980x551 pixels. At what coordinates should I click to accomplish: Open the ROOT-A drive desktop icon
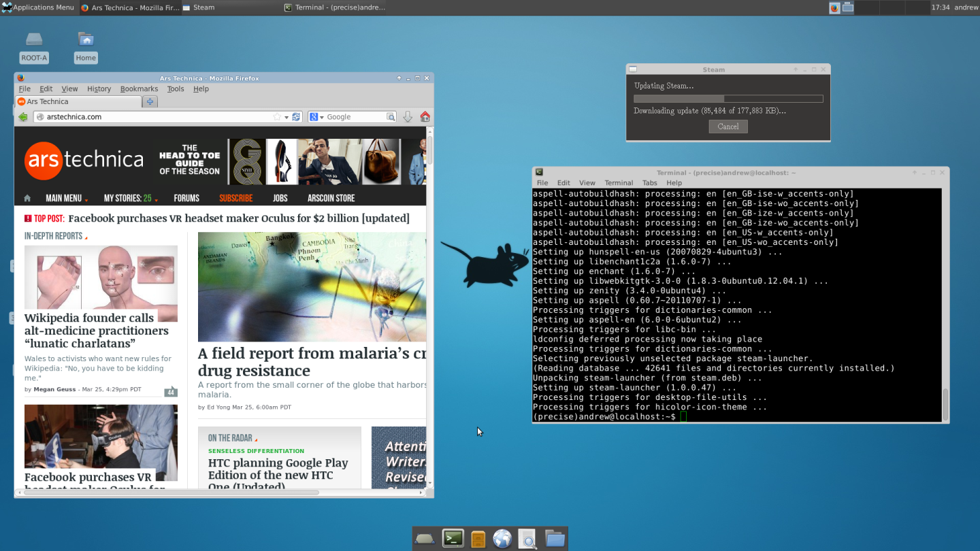(x=34, y=40)
